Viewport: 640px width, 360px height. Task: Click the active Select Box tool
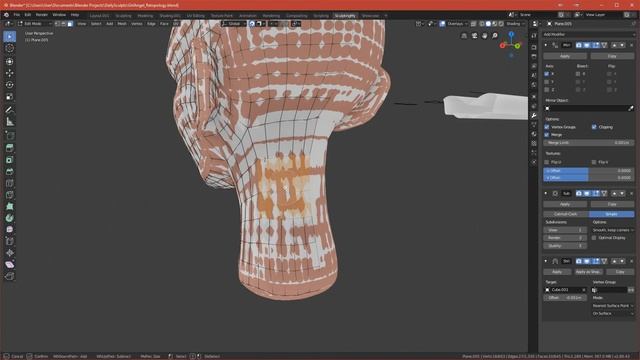(10, 36)
